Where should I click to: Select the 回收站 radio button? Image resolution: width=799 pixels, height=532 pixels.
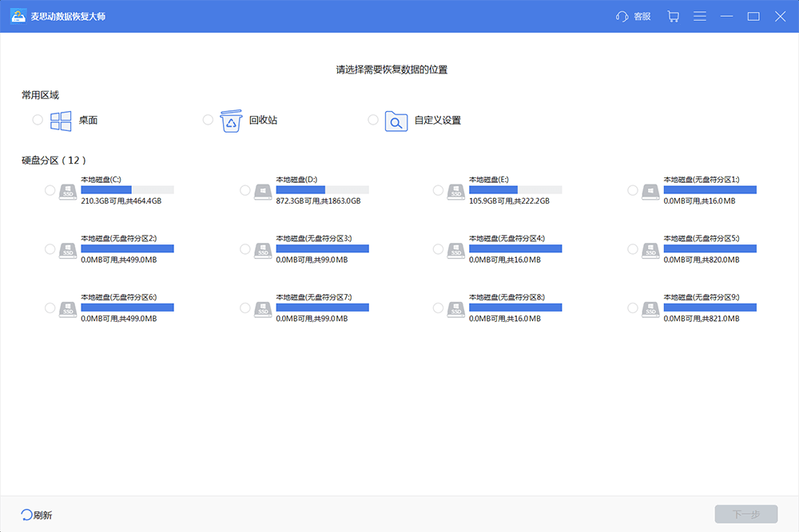point(208,120)
